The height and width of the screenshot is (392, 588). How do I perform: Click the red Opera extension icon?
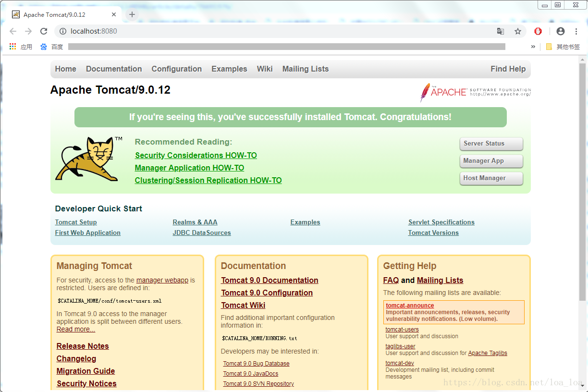(538, 31)
